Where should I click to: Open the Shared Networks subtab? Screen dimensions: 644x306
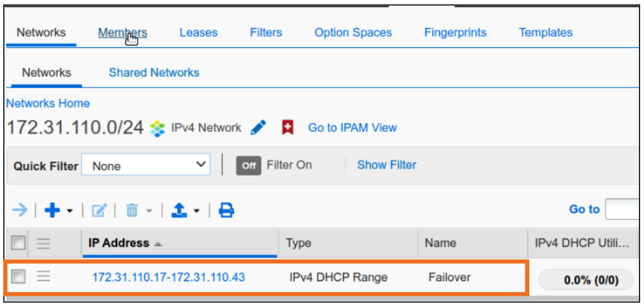(154, 73)
